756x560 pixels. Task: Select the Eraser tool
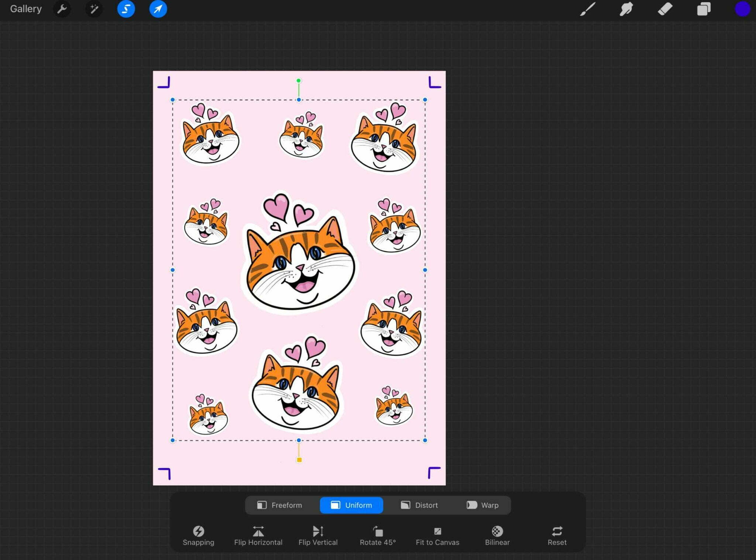[x=665, y=9]
